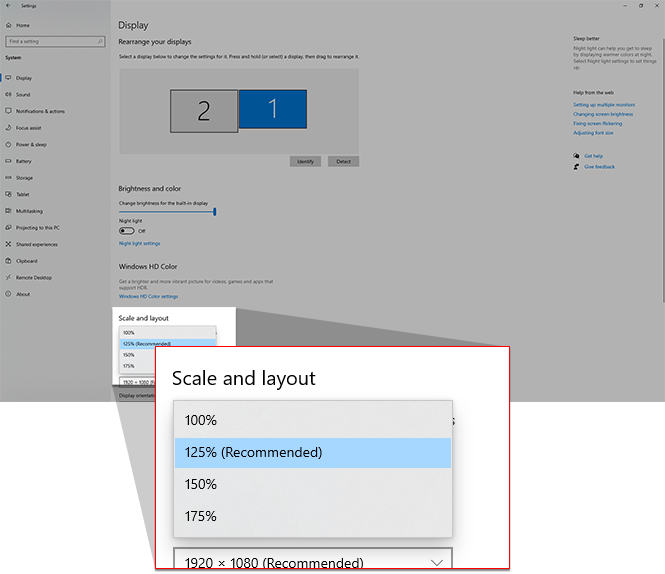This screenshot has width=665, height=574.
Task: Click the Give feedback person icon
Action: [576, 167]
